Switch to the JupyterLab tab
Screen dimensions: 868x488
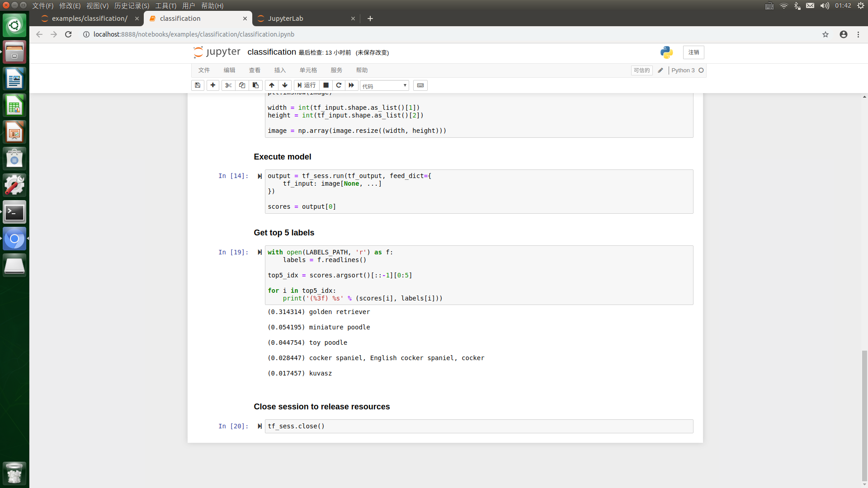286,19
